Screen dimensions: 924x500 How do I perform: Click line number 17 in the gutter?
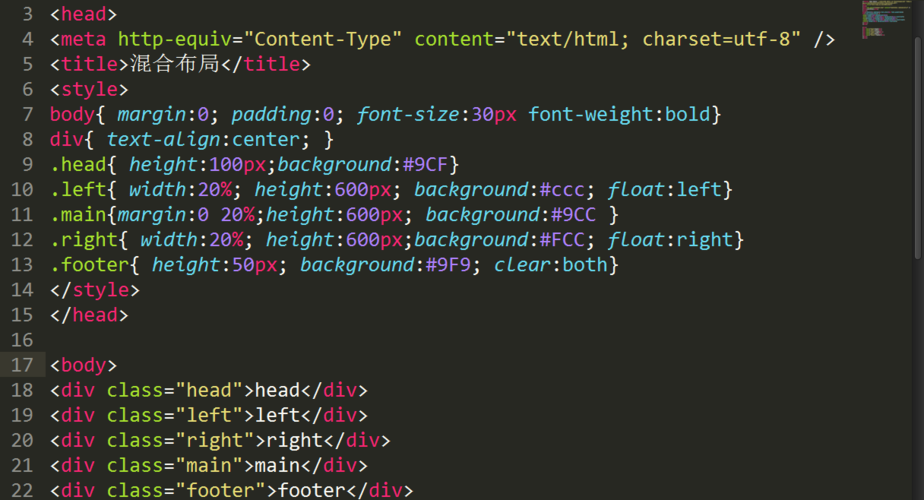point(22,365)
